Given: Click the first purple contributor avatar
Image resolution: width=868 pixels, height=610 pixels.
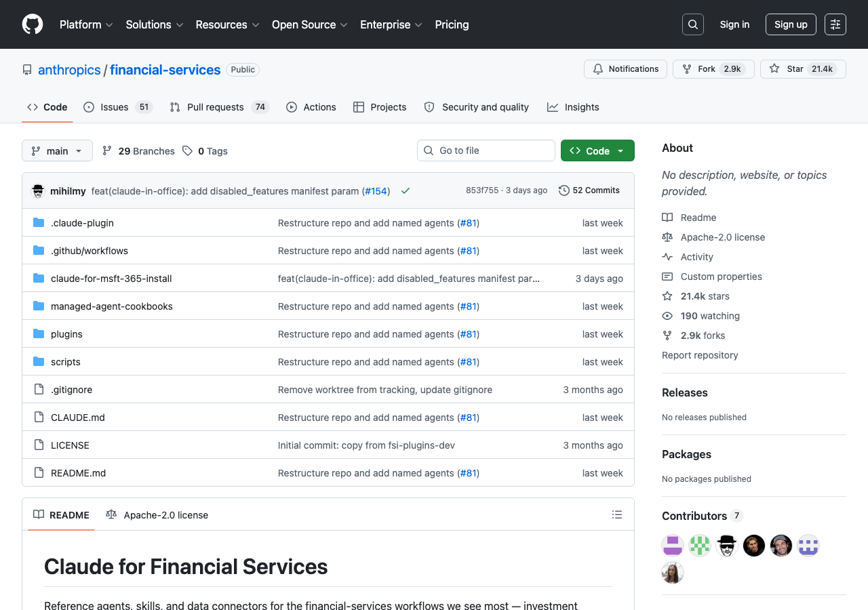Looking at the screenshot, I should pyautogui.click(x=673, y=546).
